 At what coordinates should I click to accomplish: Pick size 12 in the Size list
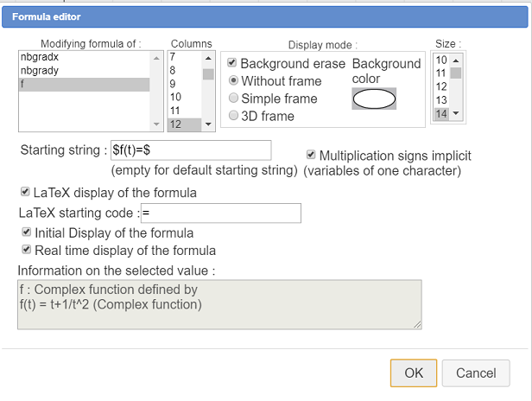click(441, 86)
